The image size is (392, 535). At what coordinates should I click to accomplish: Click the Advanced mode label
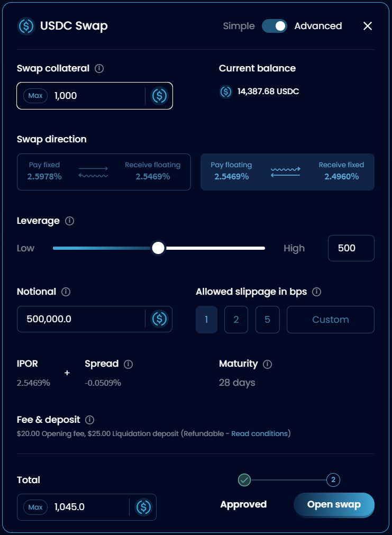click(x=318, y=26)
